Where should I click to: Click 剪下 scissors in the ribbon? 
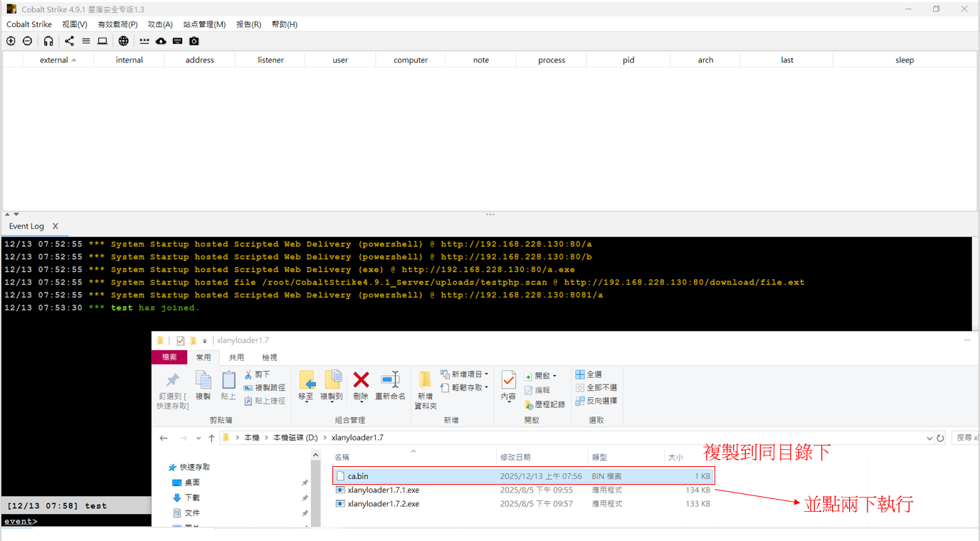[x=258, y=374]
